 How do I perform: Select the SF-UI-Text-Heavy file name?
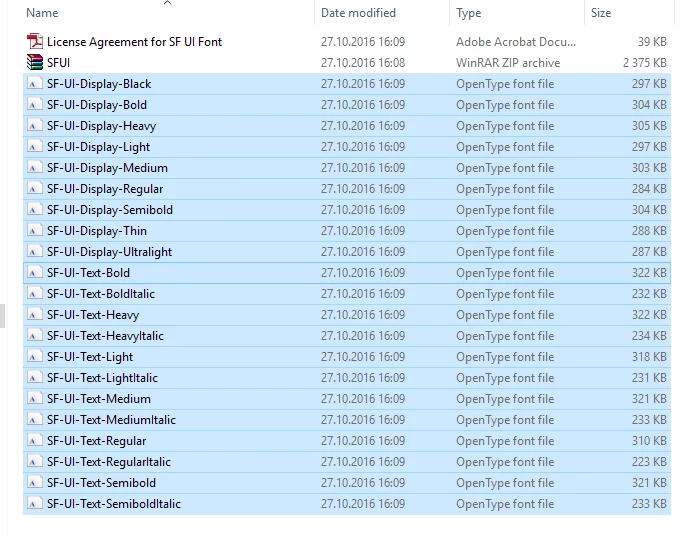pos(93,314)
